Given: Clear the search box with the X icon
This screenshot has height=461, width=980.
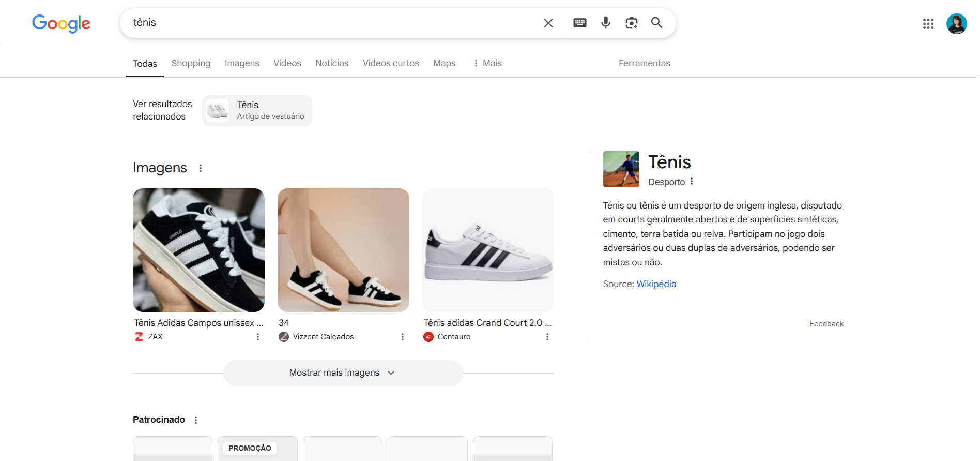Looking at the screenshot, I should pyautogui.click(x=548, y=23).
